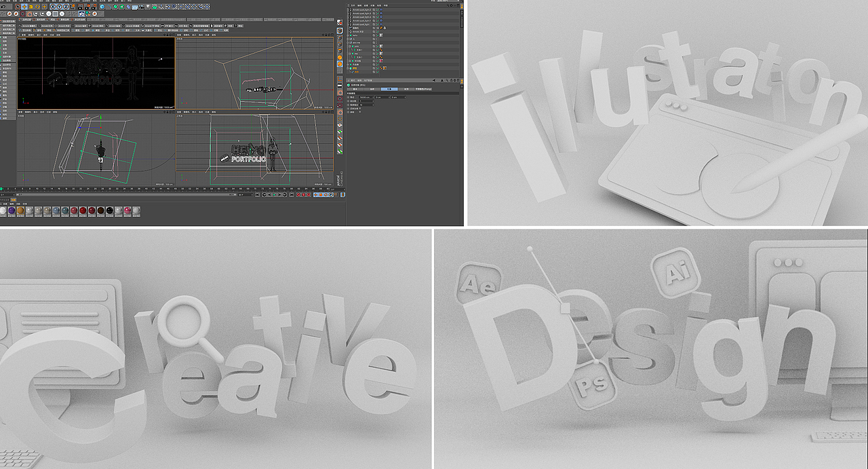Expand the hello object in tree
The image size is (868, 469).
point(348,35)
